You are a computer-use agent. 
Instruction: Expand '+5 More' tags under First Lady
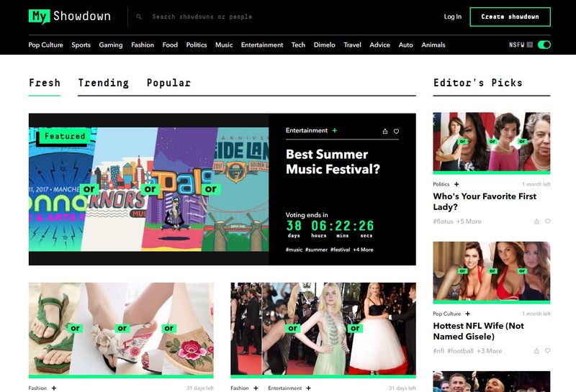469,222
